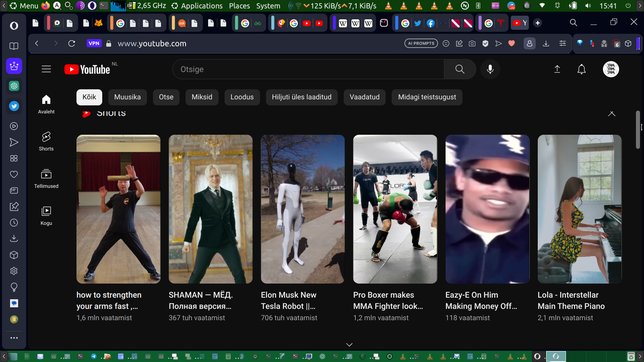Screen dimensions: 644x362
Task: Toggle the heart bookmark for this page
Action: [512, 43]
